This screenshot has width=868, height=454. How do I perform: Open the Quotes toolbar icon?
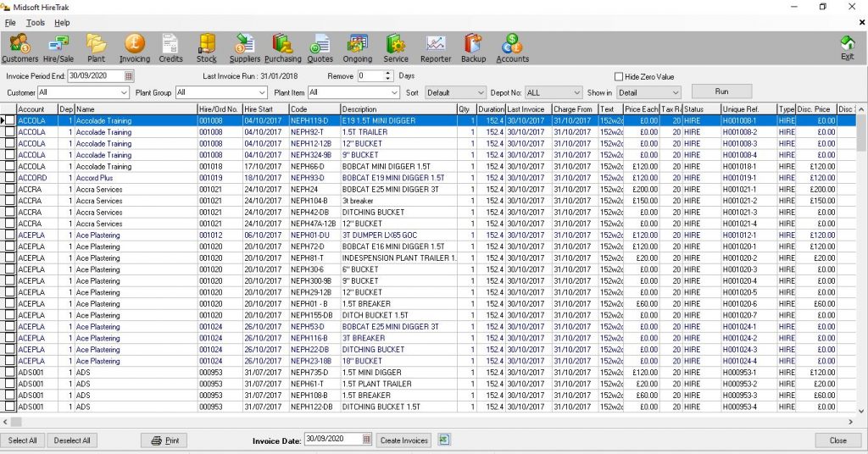pos(320,48)
